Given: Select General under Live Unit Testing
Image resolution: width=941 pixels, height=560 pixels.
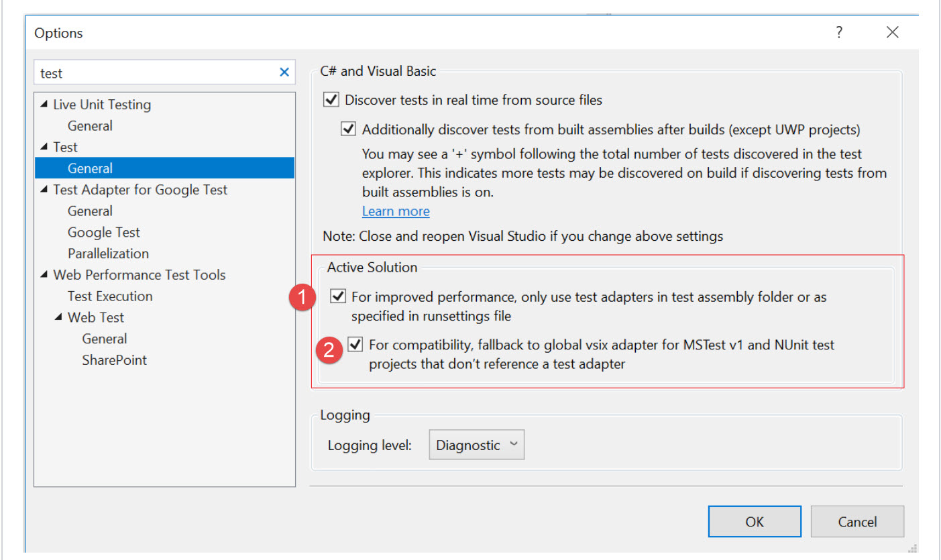Looking at the screenshot, I should pyautogui.click(x=90, y=126).
